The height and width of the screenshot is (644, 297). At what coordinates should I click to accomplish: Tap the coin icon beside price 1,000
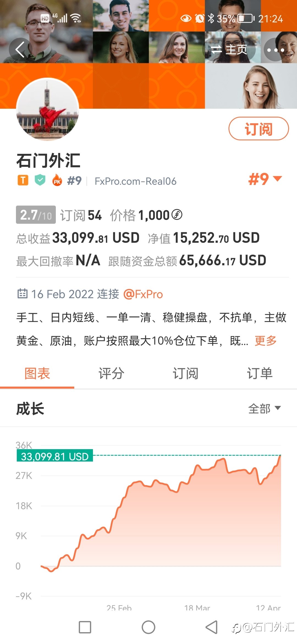pyautogui.click(x=177, y=215)
